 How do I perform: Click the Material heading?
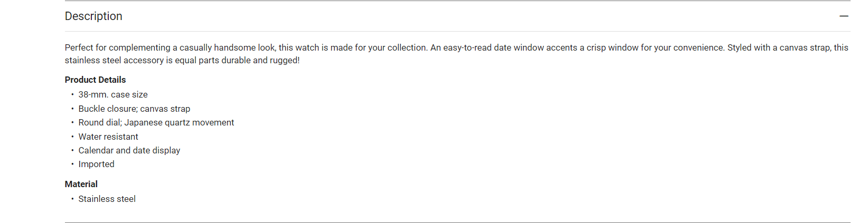coord(81,184)
